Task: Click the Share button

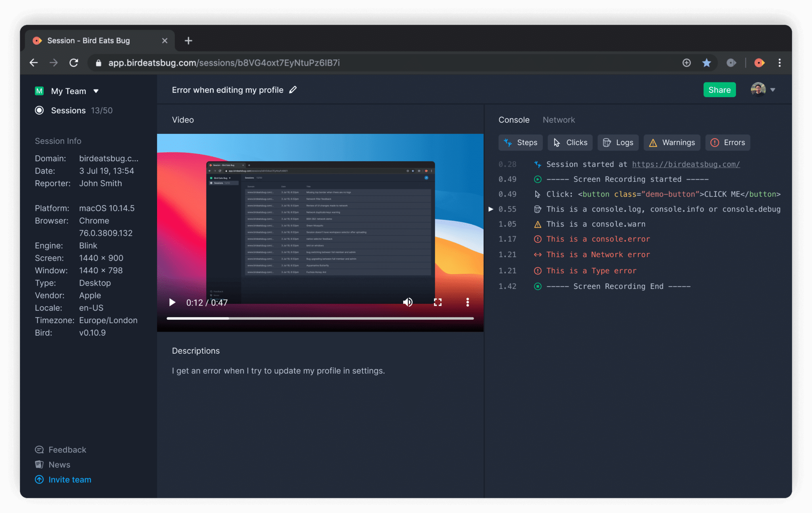Action: pos(719,90)
